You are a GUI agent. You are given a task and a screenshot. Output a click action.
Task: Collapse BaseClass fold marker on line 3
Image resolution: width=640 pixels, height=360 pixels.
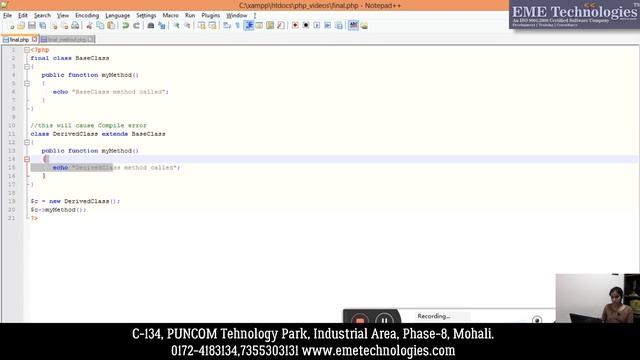tap(27, 67)
